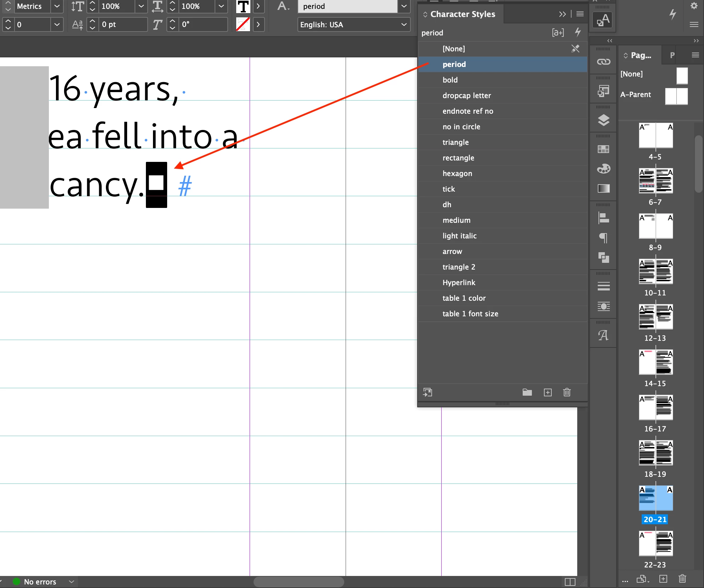Open the Links panel icon
The image size is (704, 588).
pyautogui.click(x=603, y=62)
